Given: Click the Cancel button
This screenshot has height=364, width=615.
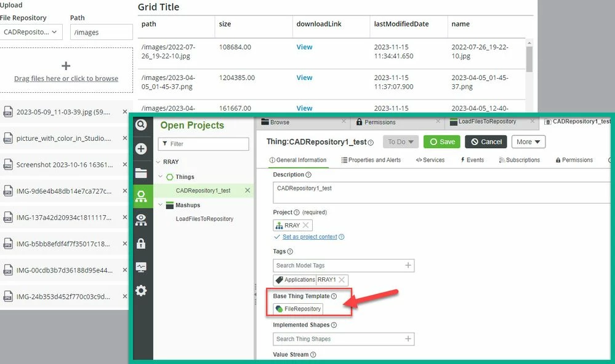Looking at the screenshot, I should coord(486,142).
